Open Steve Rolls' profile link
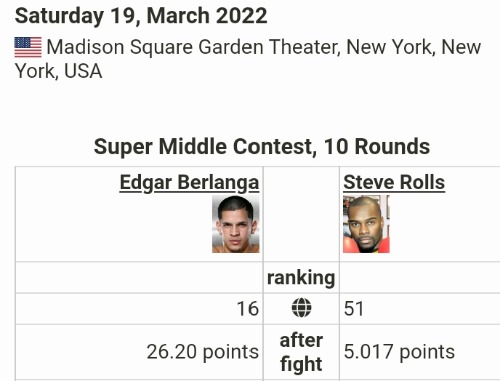Viewport: 500px width, 381px height. 394,182
